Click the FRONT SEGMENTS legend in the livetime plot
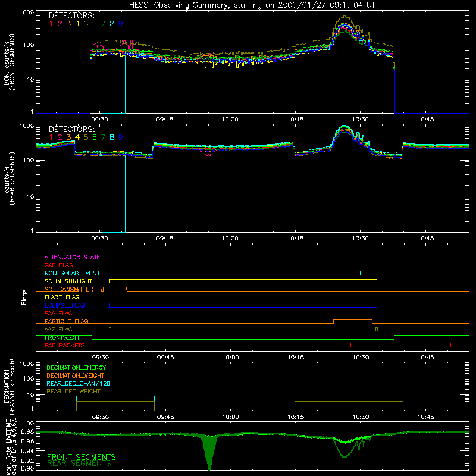 (82, 457)
